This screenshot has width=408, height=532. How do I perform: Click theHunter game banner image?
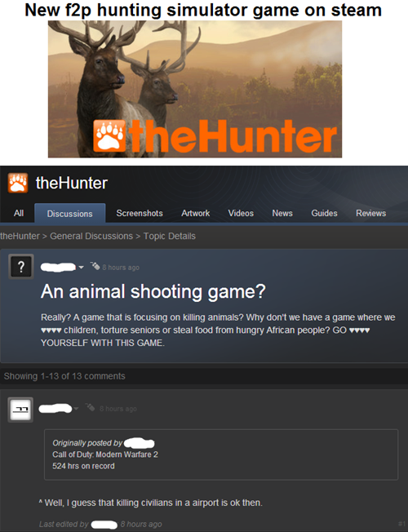pyautogui.click(x=195, y=89)
